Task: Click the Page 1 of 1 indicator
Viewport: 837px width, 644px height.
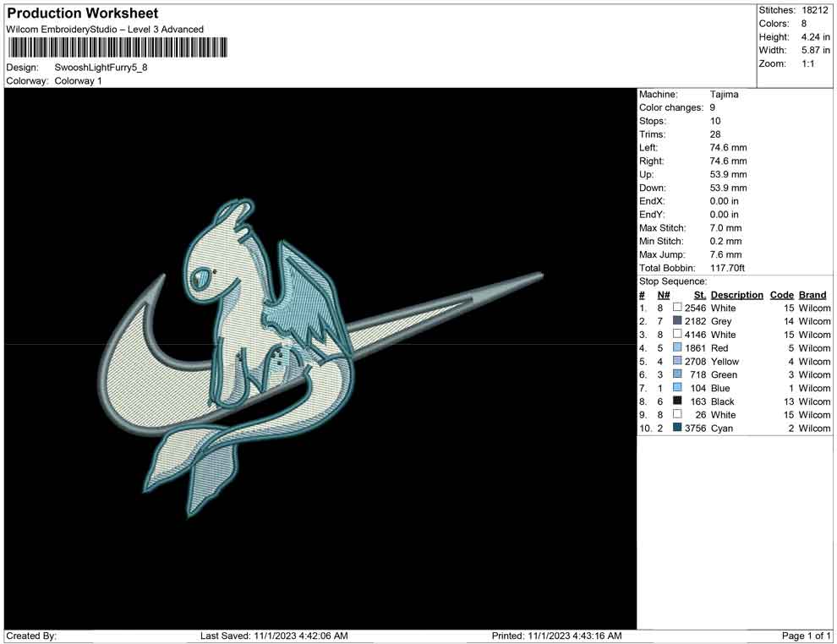Action: [806, 636]
